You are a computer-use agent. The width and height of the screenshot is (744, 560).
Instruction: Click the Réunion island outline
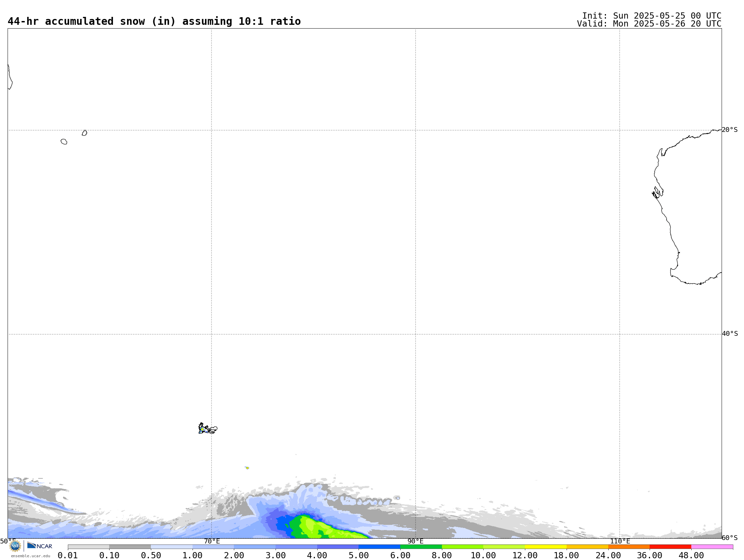click(x=64, y=142)
